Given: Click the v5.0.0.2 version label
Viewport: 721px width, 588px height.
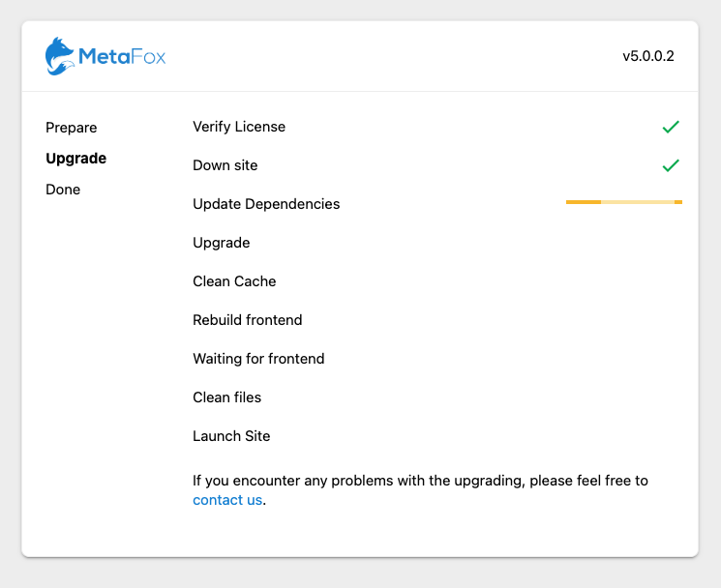Looking at the screenshot, I should pos(648,56).
